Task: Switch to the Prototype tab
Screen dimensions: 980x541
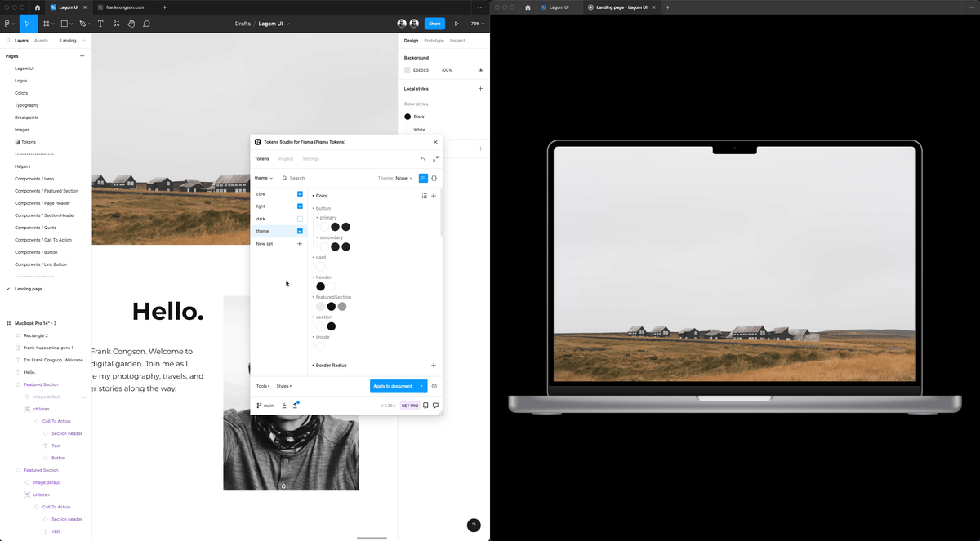Action: tap(434, 40)
